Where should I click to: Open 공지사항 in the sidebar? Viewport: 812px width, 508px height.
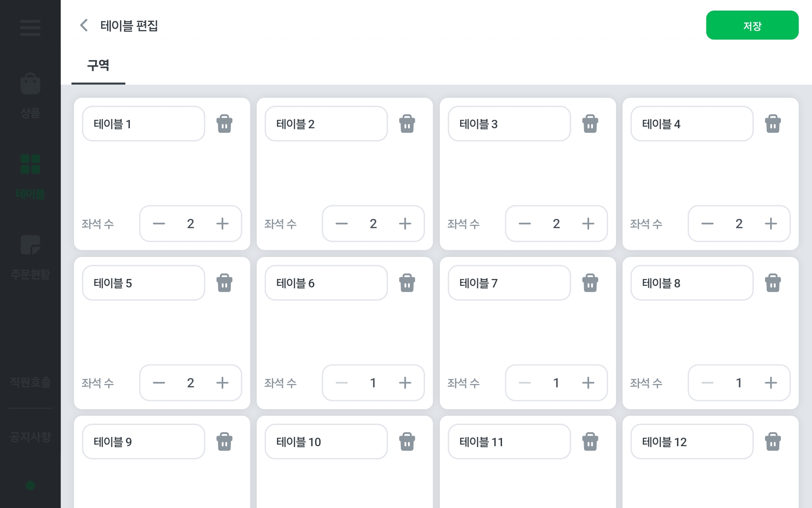click(x=30, y=436)
